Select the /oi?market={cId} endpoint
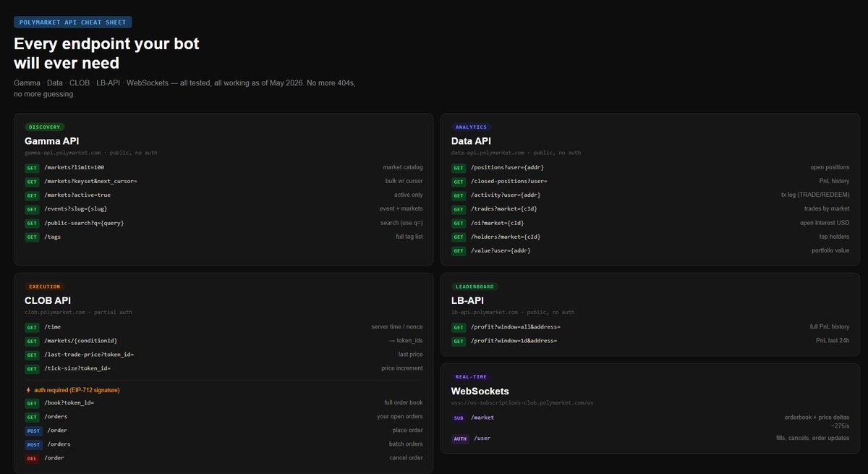Image resolution: width=868 pixels, height=474 pixels. click(498, 223)
